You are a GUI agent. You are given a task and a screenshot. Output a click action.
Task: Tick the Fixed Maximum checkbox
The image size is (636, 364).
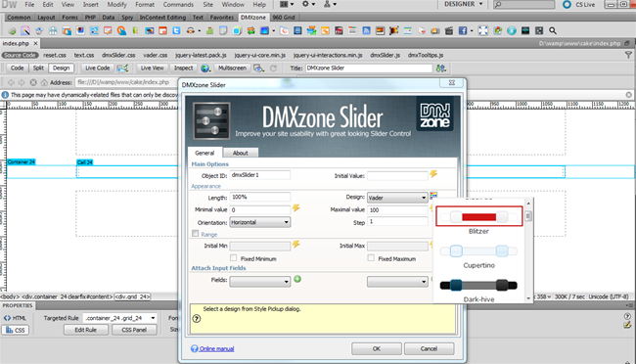(371, 258)
